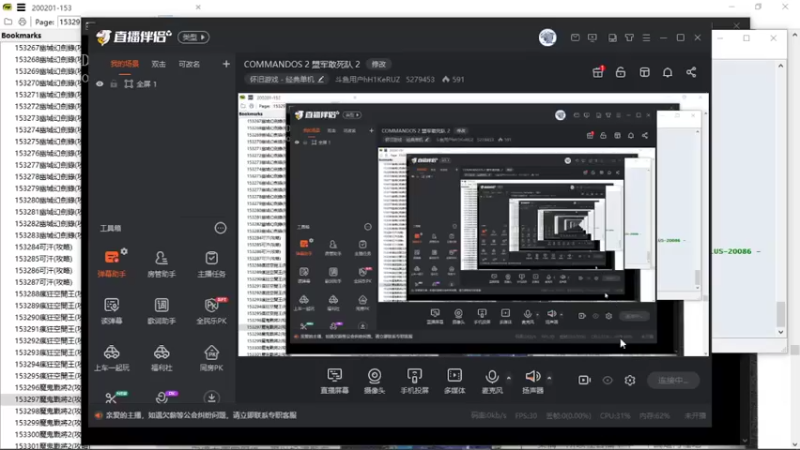Click the download arrow tool in toolbox

tap(212, 397)
